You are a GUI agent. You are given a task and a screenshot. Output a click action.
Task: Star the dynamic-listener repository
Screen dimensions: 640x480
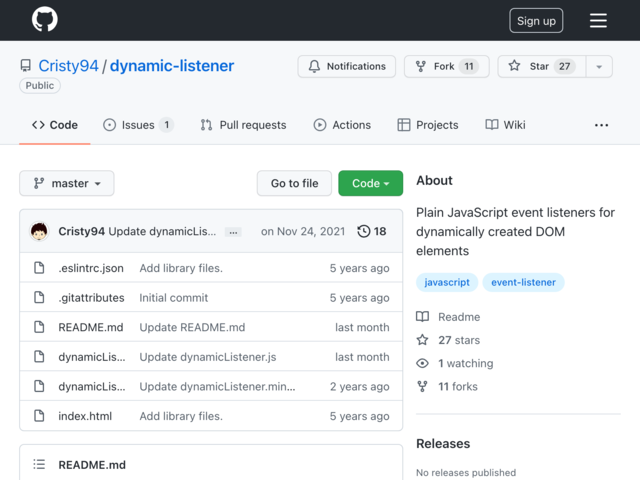click(x=542, y=66)
